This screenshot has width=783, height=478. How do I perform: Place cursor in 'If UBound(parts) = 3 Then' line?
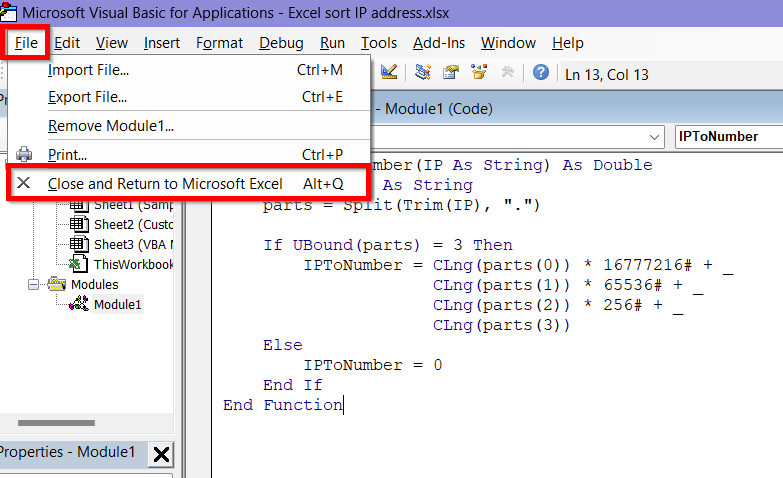pyautogui.click(x=388, y=245)
